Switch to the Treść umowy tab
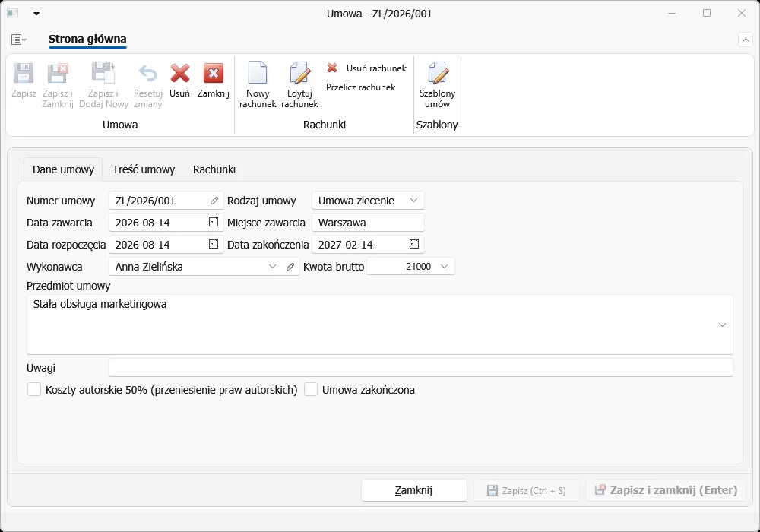760x532 pixels. pyautogui.click(x=144, y=169)
